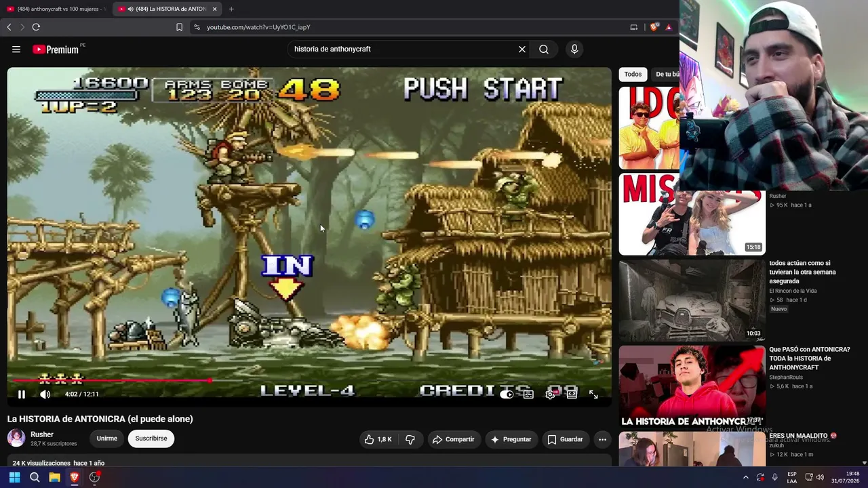Close the 'La HISTORIA de ANTON...' tab
This screenshot has height=488, width=868.
tap(215, 9)
